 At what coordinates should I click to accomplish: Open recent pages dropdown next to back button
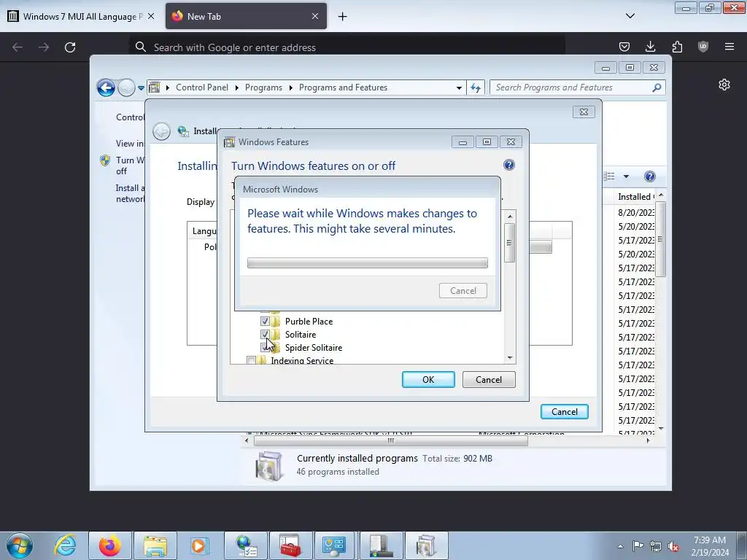[141, 87]
